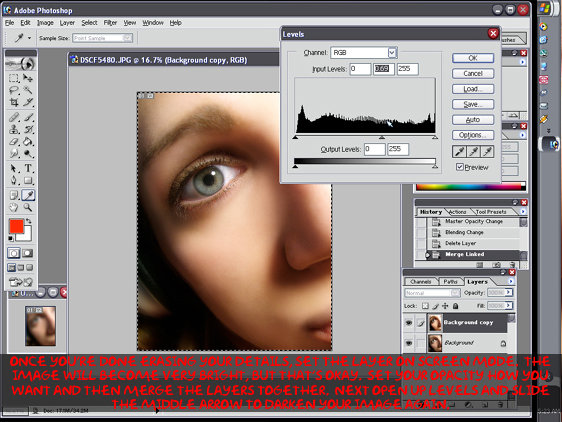The image size is (562, 422).
Task: Toggle lock all
Action: (x=456, y=306)
